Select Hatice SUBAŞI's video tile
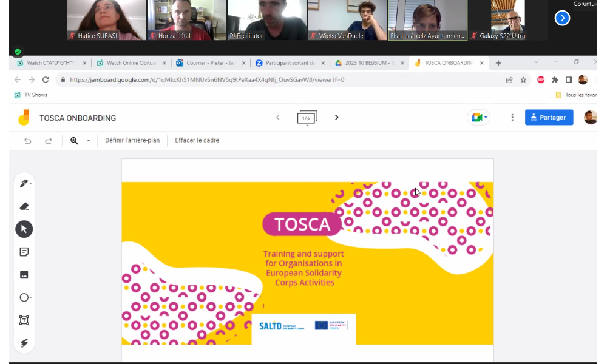Viewport: 607px width, 364px height. tap(106, 20)
